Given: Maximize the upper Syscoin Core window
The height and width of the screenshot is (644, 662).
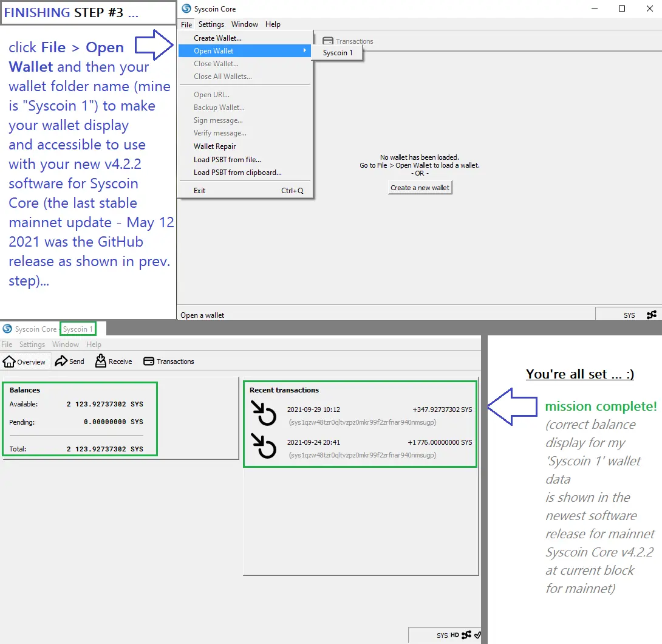Looking at the screenshot, I should 621,9.
